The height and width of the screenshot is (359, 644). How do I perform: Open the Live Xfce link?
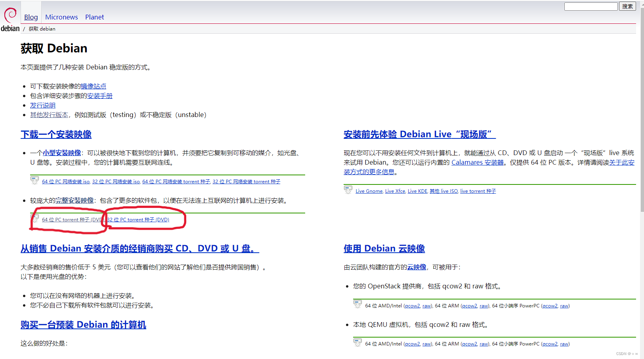(395, 191)
